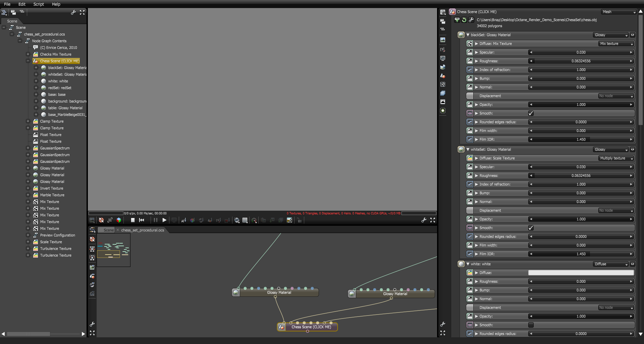This screenshot has width=644, height=344.
Task: Maximize the render viewport panel
Action: point(433,220)
